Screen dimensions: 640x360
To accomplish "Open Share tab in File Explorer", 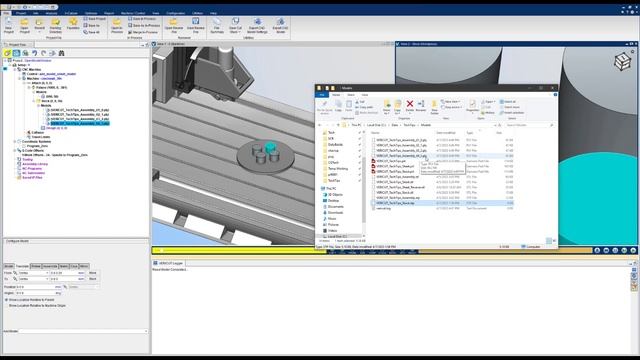I will tap(351, 95).
